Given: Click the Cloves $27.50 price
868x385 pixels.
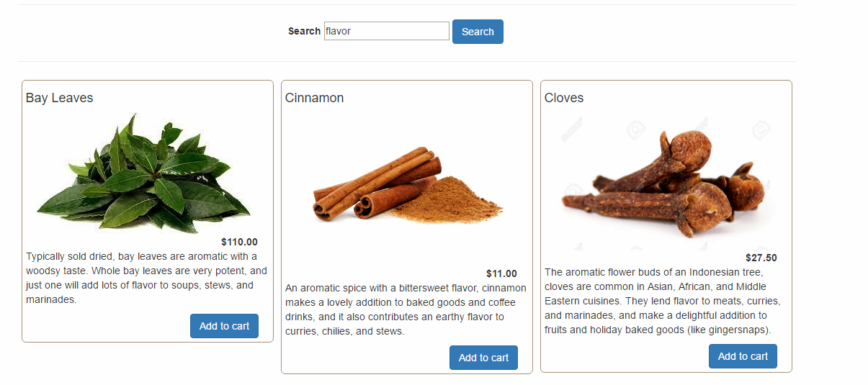Looking at the screenshot, I should pos(761,258).
